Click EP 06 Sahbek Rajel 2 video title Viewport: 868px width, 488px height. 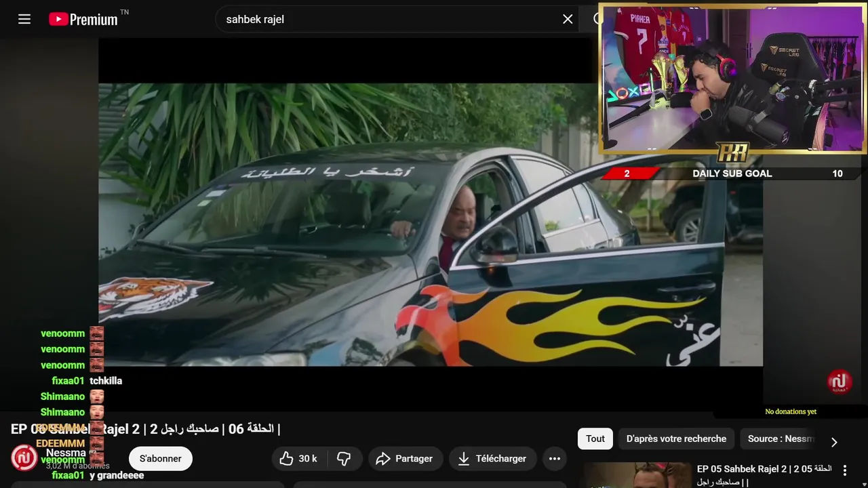point(145,429)
